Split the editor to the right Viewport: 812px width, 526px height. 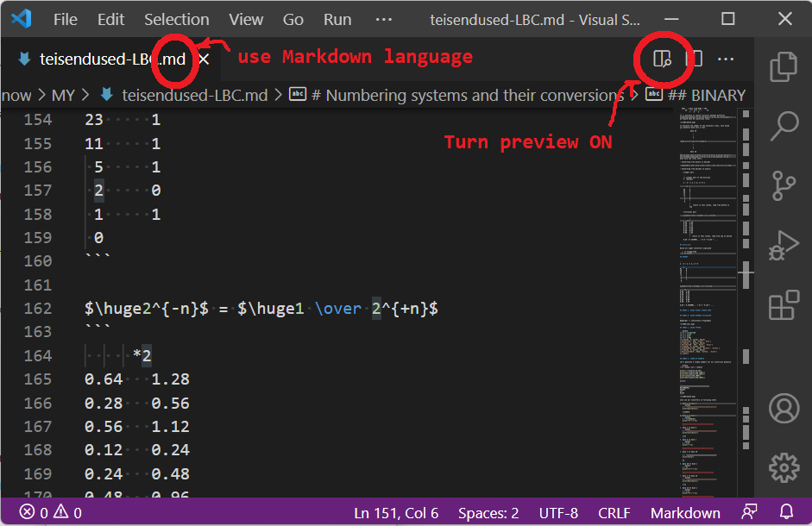[694, 59]
